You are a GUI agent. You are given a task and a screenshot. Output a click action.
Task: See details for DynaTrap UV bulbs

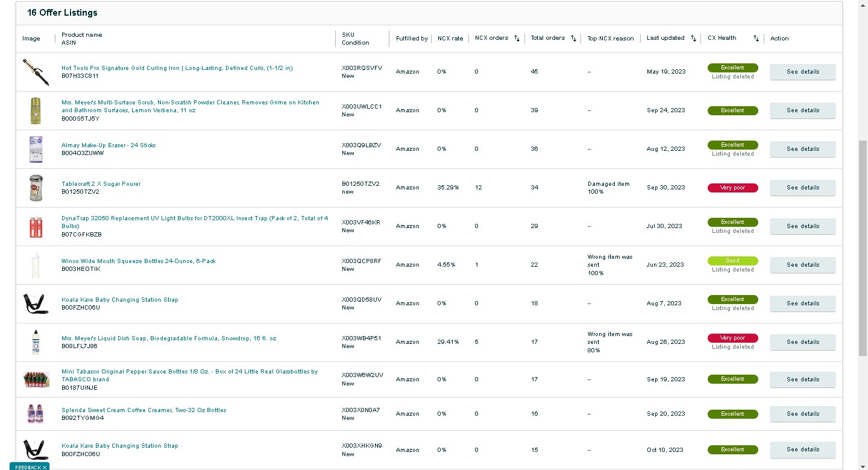pyautogui.click(x=802, y=226)
